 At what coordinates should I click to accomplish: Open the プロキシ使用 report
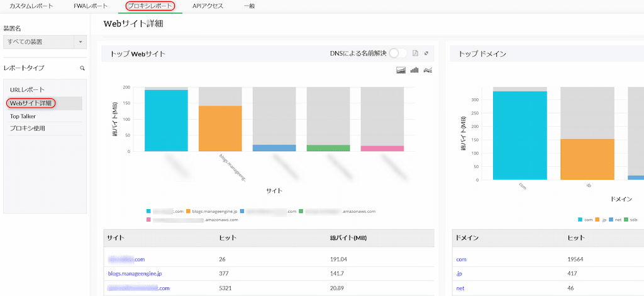tap(27, 128)
